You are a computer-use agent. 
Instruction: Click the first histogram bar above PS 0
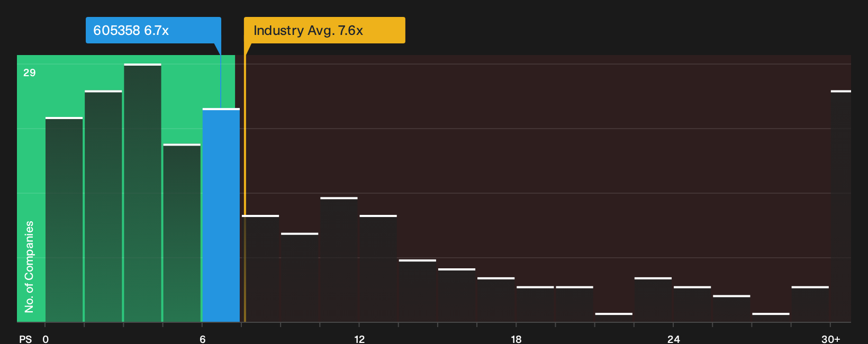tap(64, 220)
